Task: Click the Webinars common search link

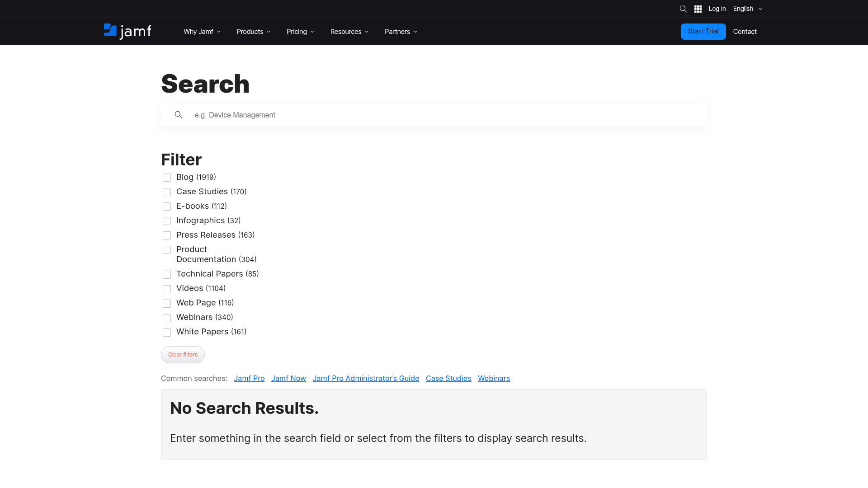Action: (494, 379)
